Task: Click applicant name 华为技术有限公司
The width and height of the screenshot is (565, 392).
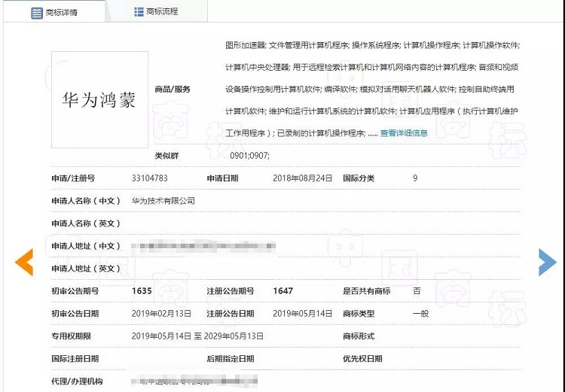Action: point(163,201)
